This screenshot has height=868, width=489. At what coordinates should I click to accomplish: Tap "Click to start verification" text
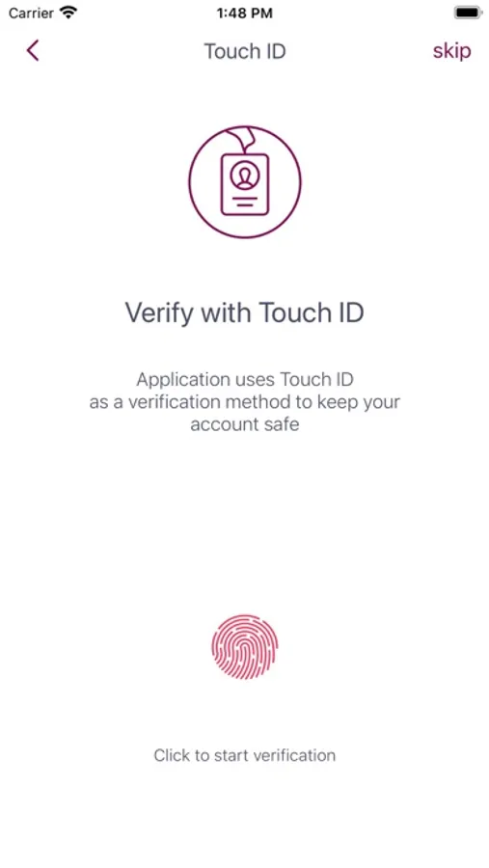click(245, 755)
